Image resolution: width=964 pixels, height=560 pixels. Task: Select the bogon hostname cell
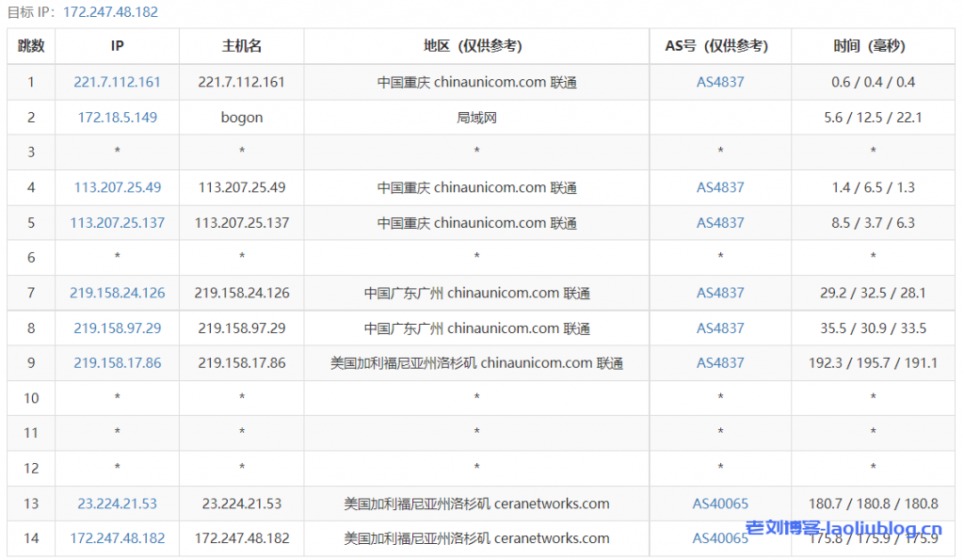click(x=242, y=118)
